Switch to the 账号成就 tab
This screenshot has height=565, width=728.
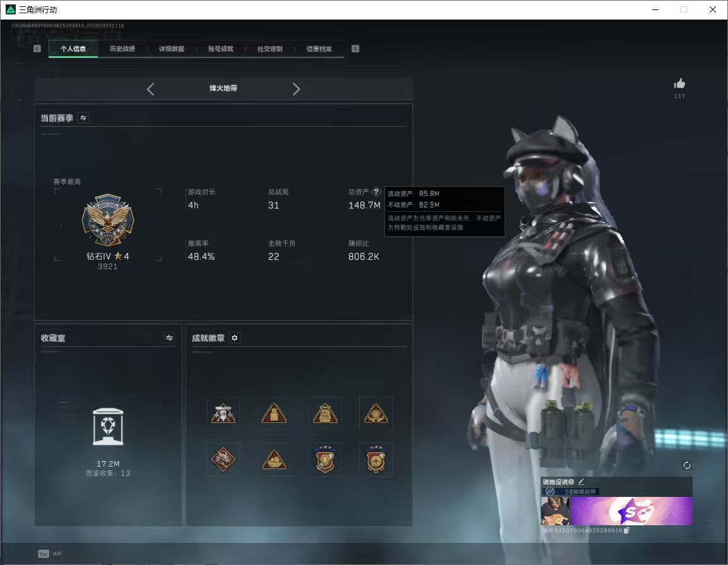coord(221,49)
